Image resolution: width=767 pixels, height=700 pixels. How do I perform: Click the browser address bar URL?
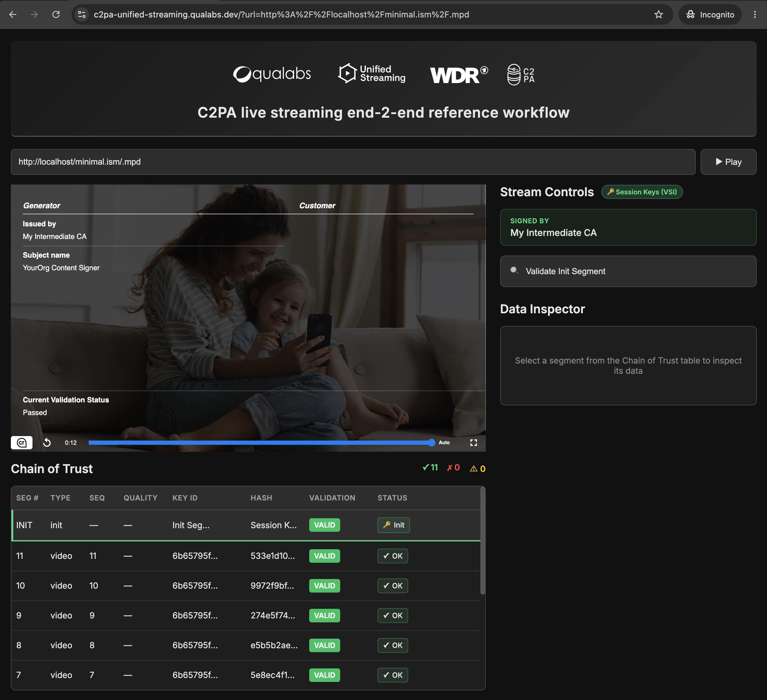pos(281,14)
